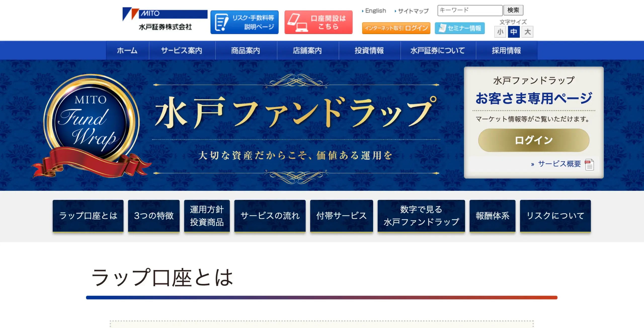Set font size to large (大)
This screenshot has width=644, height=328.
pyautogui.click(x=528, y=32)
